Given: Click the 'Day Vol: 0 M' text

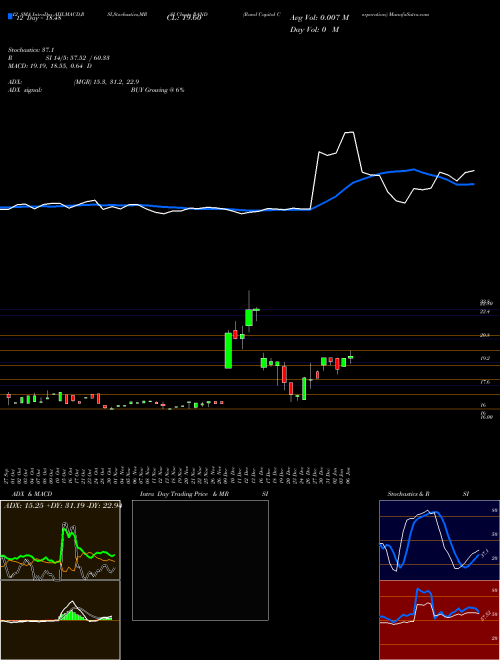Looking at the screenshot, I should (x=314, y=30).
